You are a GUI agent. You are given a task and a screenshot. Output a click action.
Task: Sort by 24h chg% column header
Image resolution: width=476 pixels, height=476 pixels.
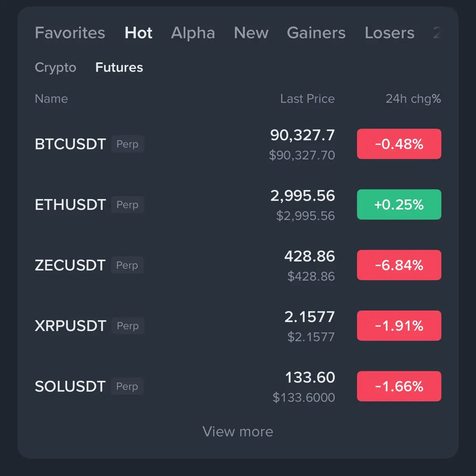click(413, 99)
